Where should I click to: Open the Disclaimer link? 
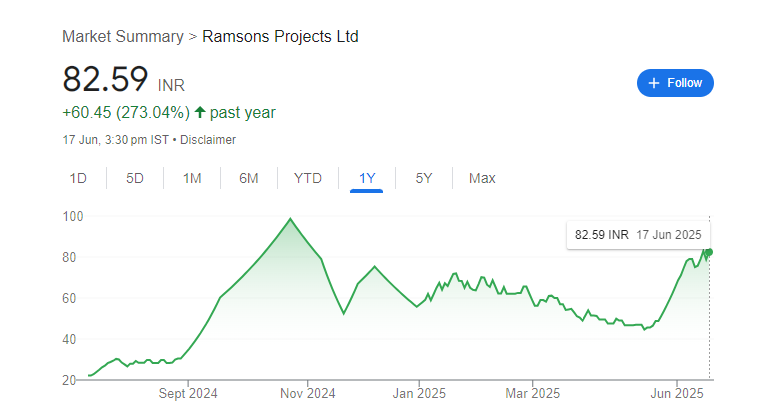click(208, 140)
